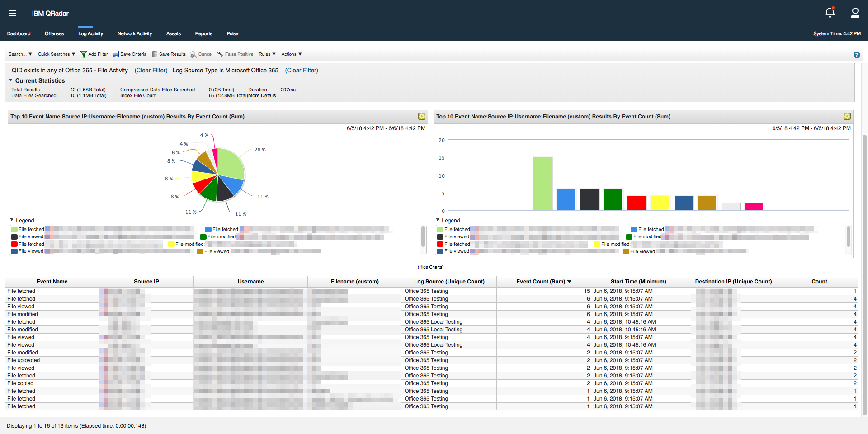Open the Quick Searches dropdown

click(57, 54)
